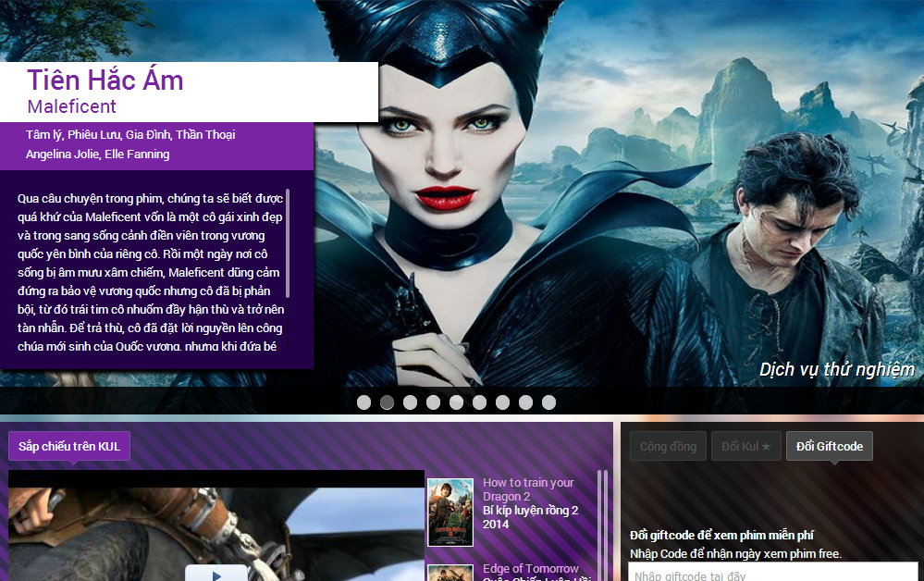Switch to the Đổi Kul tab
This screenshot has width=924, height=581.
[746, 446]
